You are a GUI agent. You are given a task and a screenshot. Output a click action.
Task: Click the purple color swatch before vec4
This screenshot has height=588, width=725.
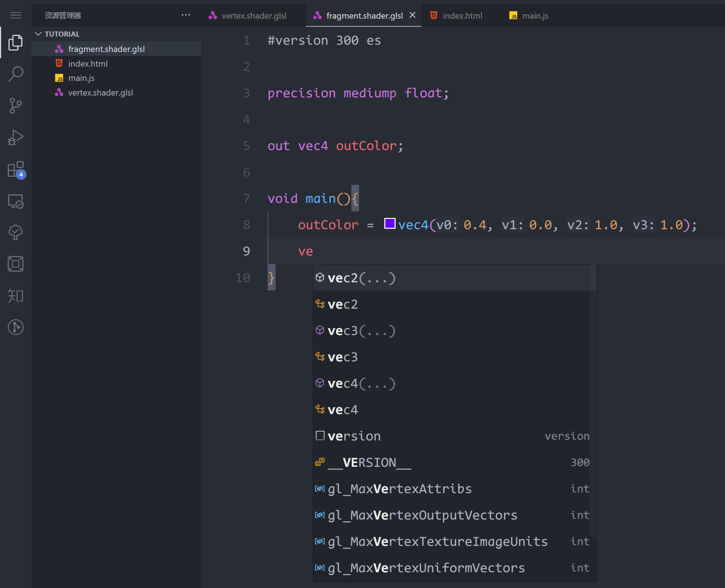click(390, 223)
